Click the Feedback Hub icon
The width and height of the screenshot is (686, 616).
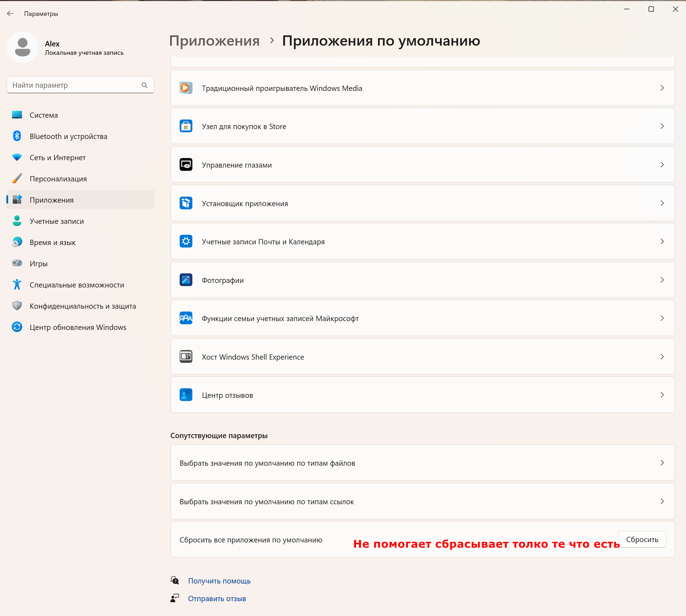pyautogui.click(x=186, y=395)
